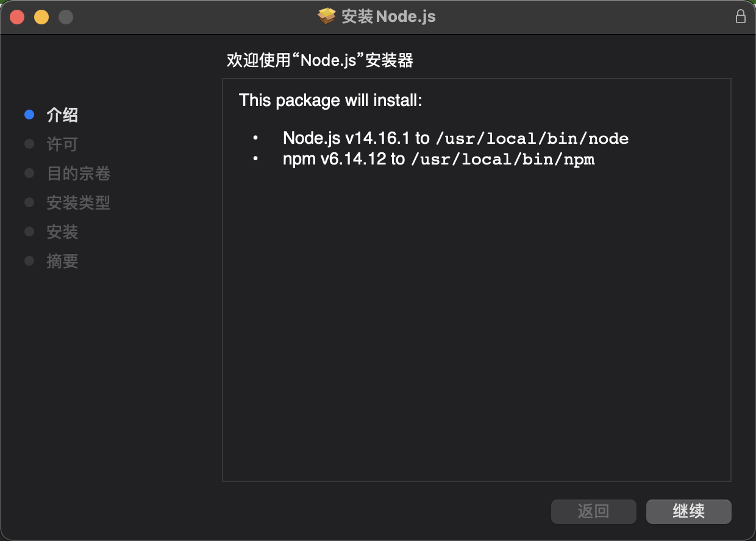Select the 目的宗卷 sidebar entry

(x=78, y=173)
